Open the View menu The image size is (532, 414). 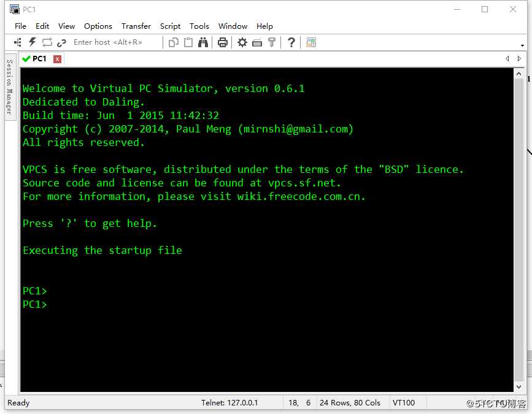(66, 26)
